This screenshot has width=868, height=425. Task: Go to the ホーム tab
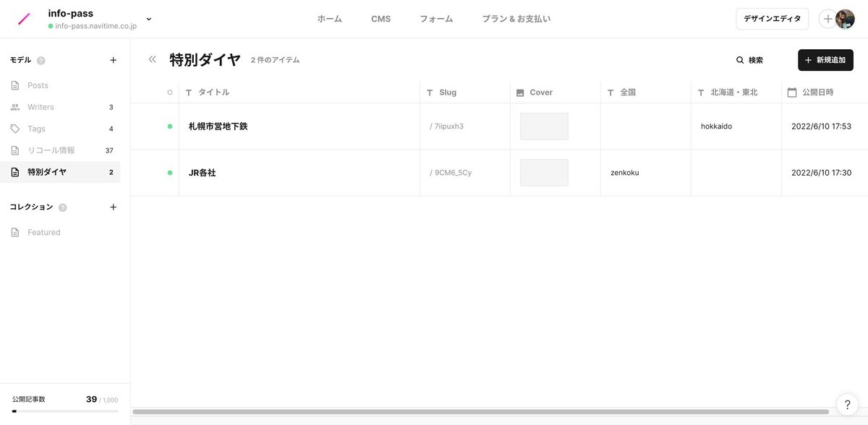click(x=329, y=19)
